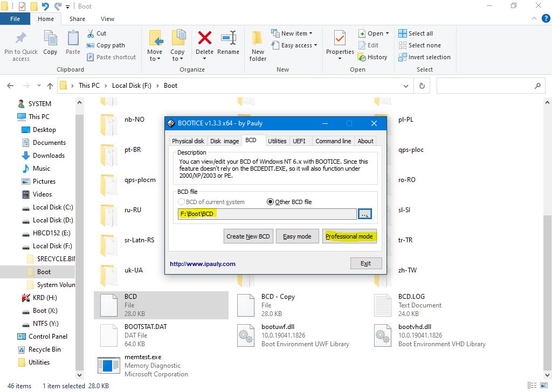Click the Up arrow navigation icon

[50, 86]
